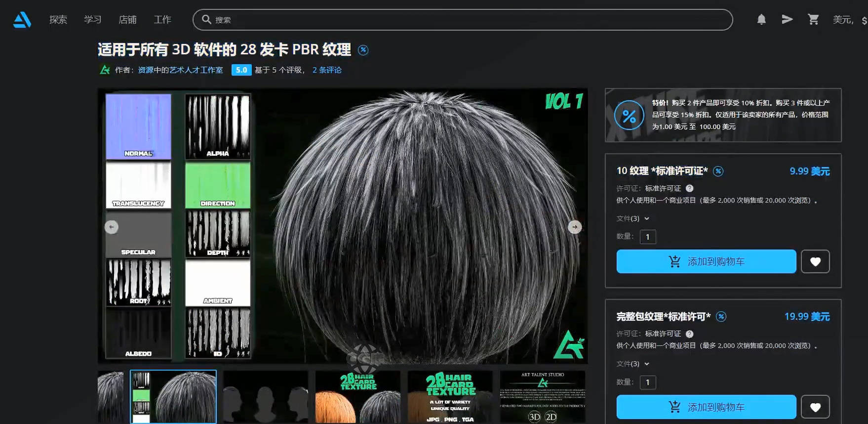Click the next image arrow on preview

point(575,227)
